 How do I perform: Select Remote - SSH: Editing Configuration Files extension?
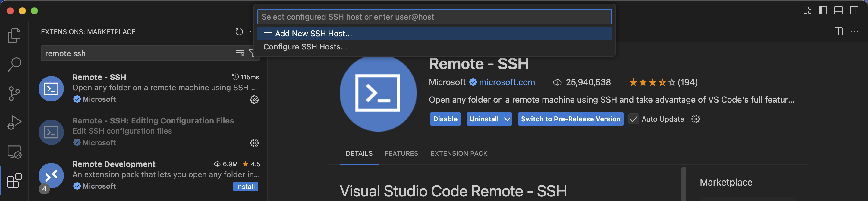(x=148, y=132)
